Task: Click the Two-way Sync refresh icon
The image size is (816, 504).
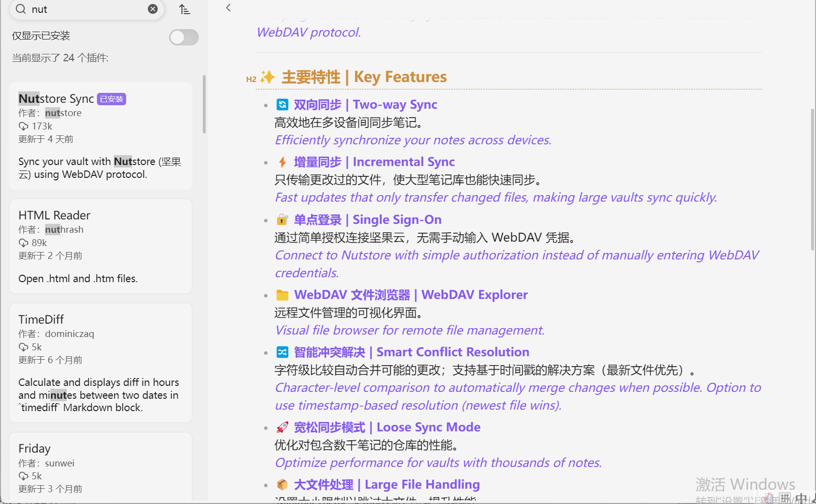Action: (x=282, y=105)
